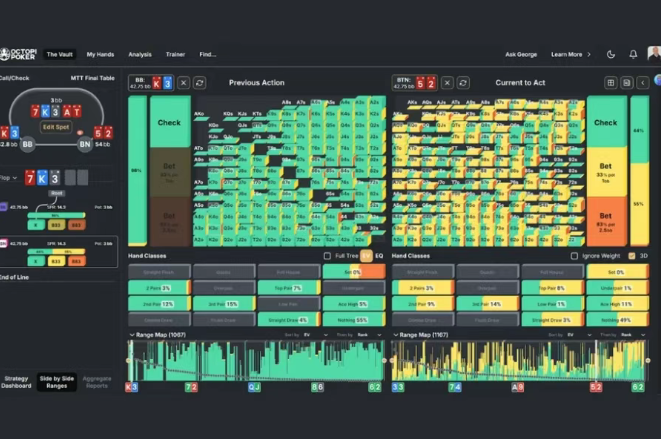This screenshot has width=661, height=439.
Task: Enable the Full Tree checkbox
Action: click(326, 256)
